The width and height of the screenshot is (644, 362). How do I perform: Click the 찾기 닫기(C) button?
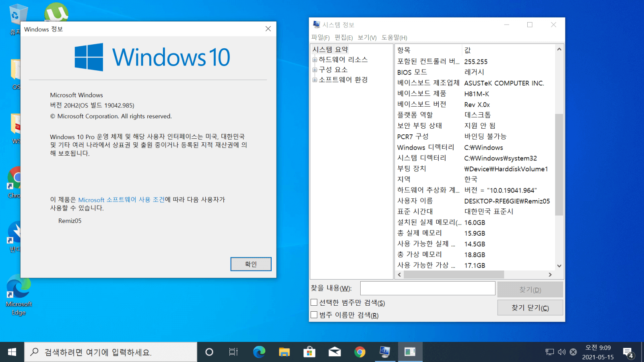[530, 308]
